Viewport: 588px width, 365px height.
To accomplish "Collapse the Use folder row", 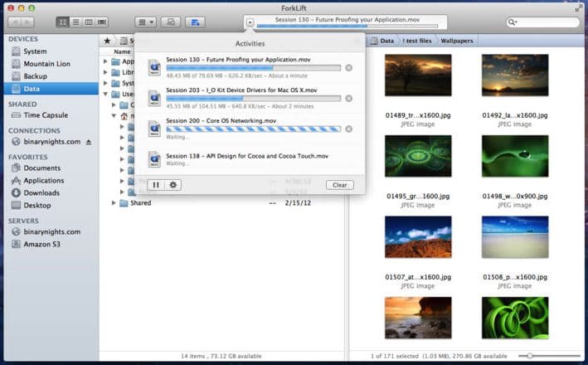I will 105,94.
